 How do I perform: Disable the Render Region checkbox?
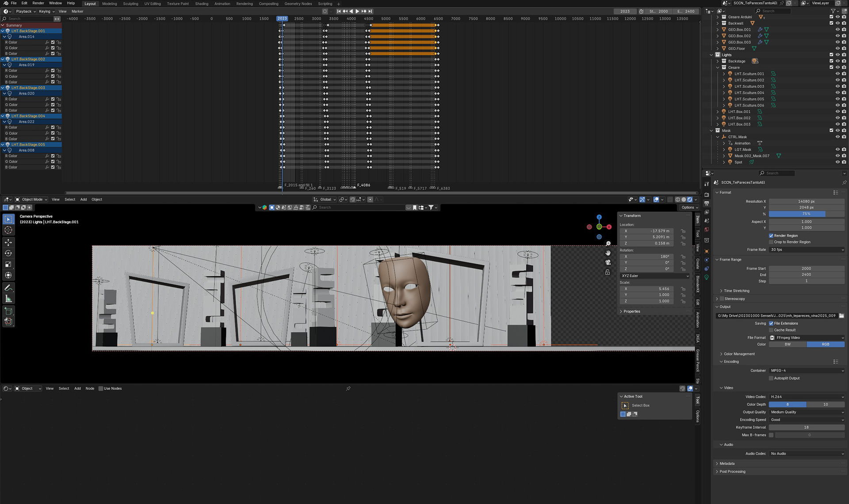point(771,236)
